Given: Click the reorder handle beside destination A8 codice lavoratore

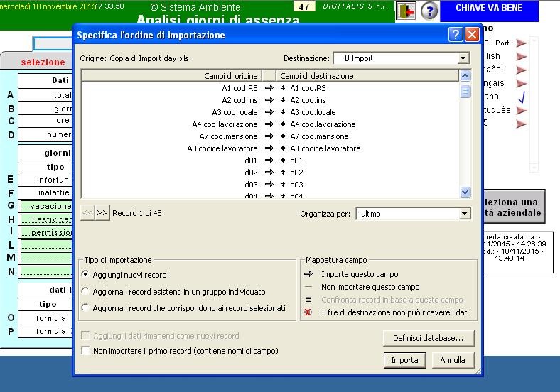Looking at the screenshot, I should [284, 148].
